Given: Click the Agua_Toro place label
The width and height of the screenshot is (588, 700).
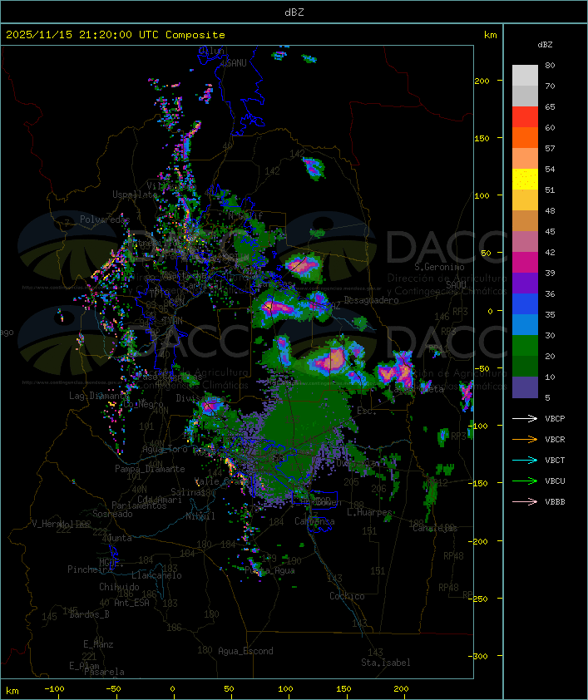Looking at the screenshot, I should tap(165, 449).
